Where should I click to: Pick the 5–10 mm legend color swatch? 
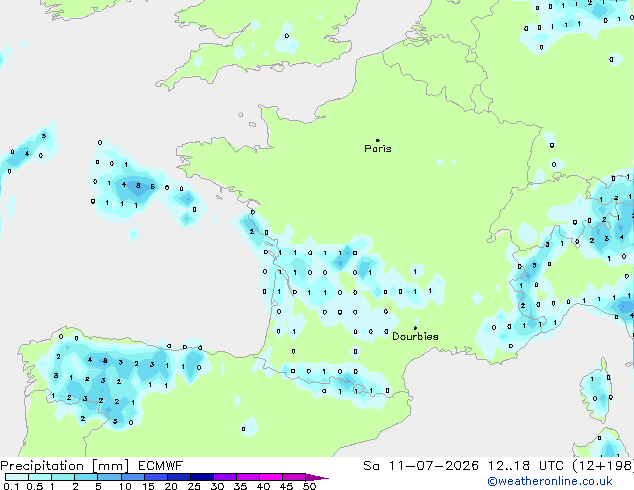[x=109, y=477]
